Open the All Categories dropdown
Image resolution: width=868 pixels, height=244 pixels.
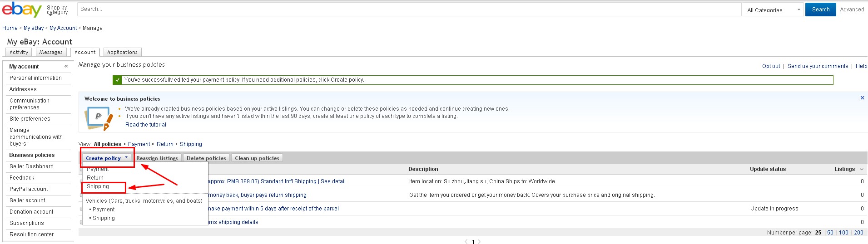(774, 10)
